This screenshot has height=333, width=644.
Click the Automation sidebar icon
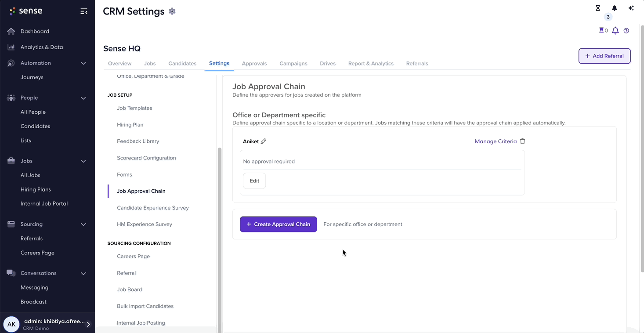coord(11,63)
